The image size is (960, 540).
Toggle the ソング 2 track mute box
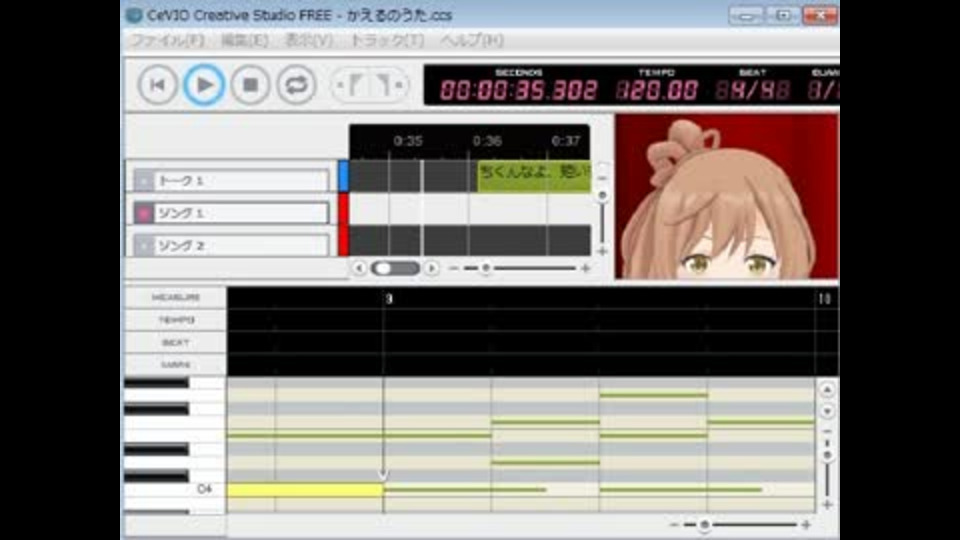click(143, 246)
